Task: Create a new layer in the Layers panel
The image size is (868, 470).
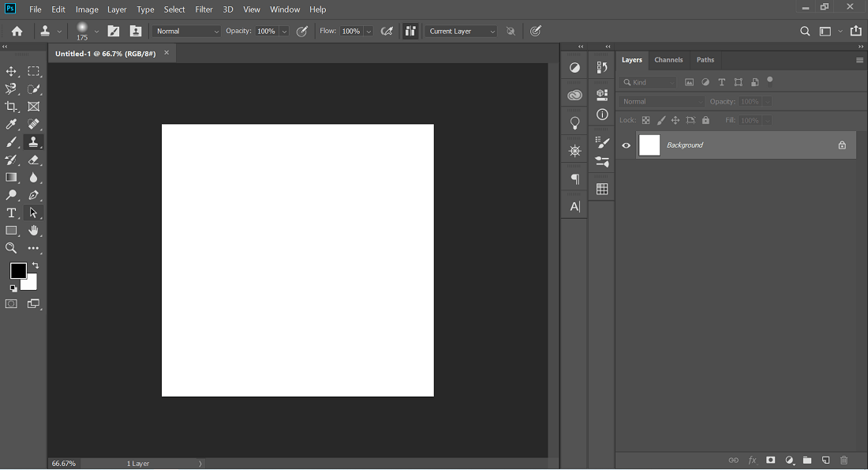Action: tap(825, 460)
